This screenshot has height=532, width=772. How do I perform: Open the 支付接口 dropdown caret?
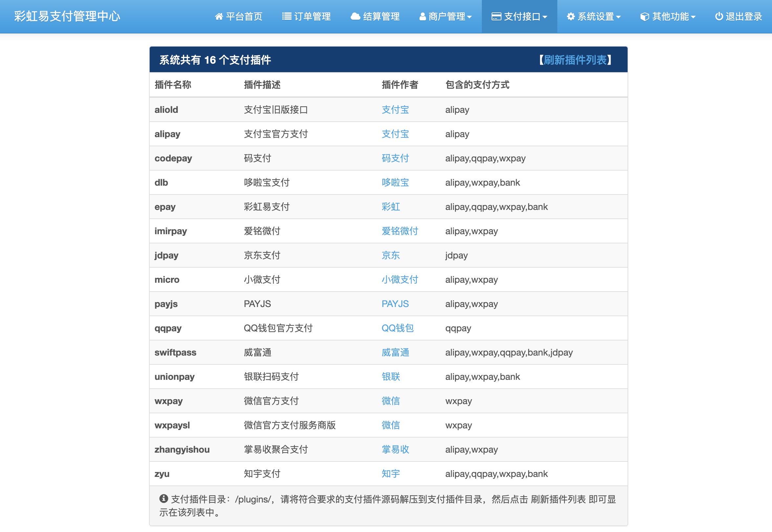pyautogui.click(x=545, y=17)
